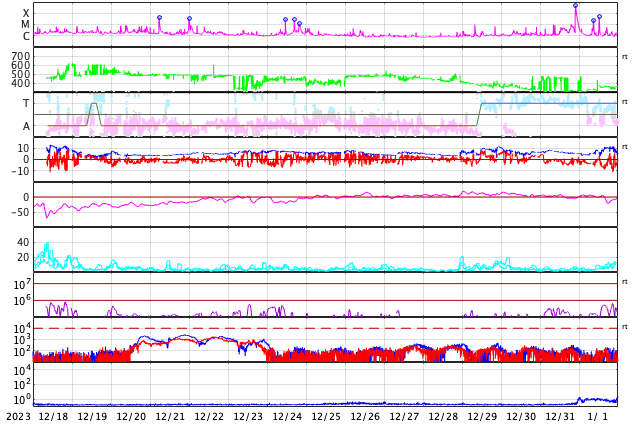This screenshot has height=424, width=634.
Task: Select the last, lowest flare marker on 12/24
Action: (x=300, y=23)
